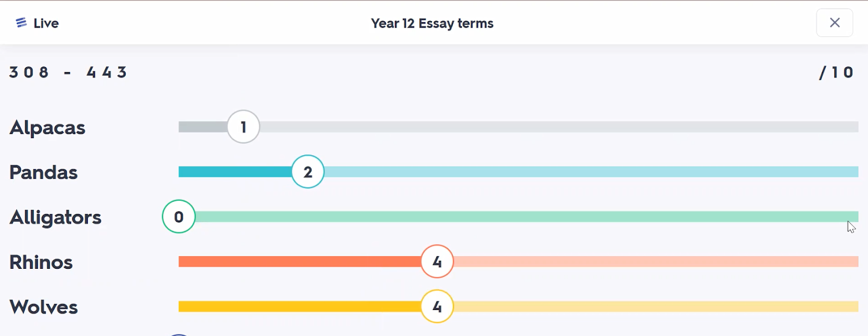Click the Alligators score marker showing 0
This screenshot has height=336, width=868.
click(178, 217)
